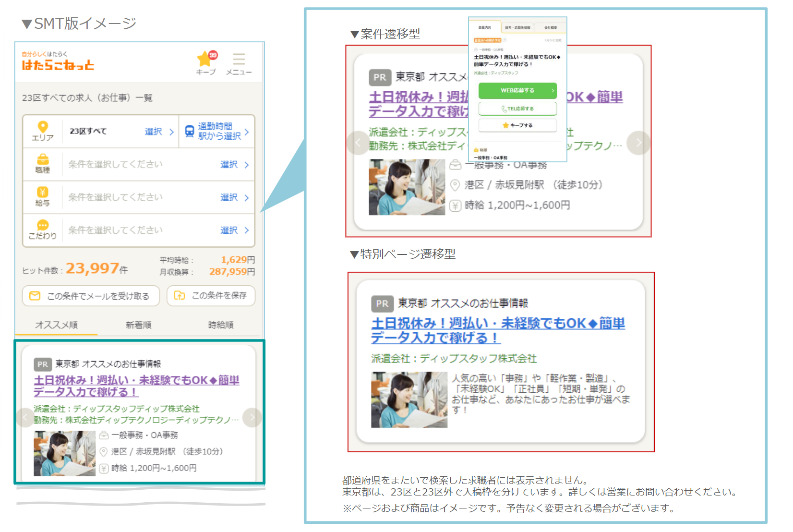This screenshot has width=793, height=532.
Task: Open the メニュー hamburger icon
Action: tap(239, 59)
